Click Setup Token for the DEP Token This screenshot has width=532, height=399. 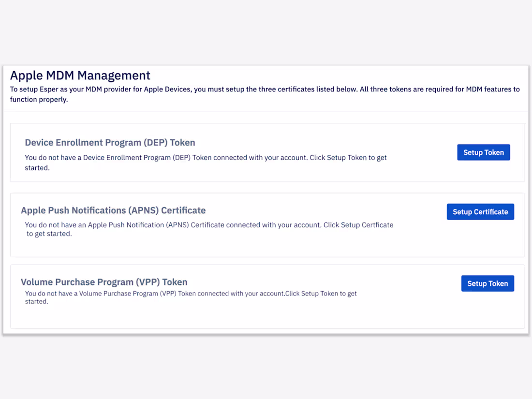point(484,152)
